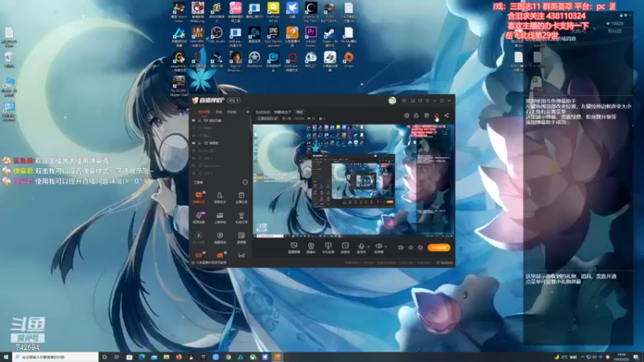644x362 pixels.
Task: Open Chrome from the taskbar
Action: pyautogui.click(x=228, y=357)
